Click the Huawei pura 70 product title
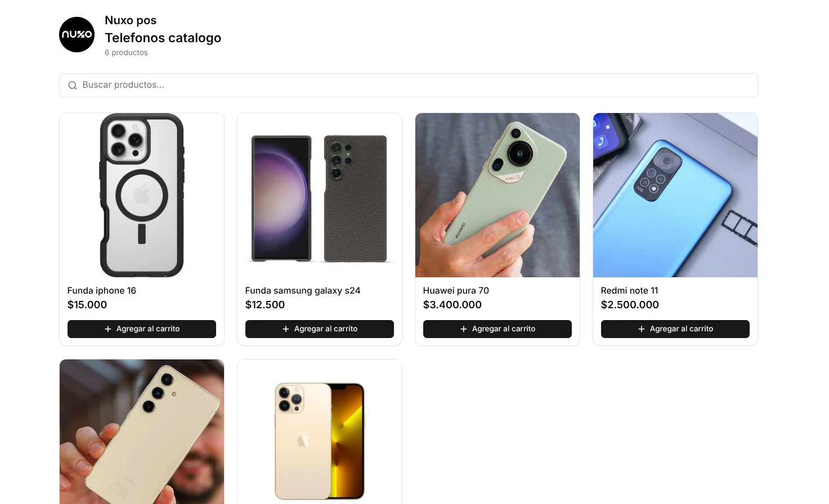The image size is (829, 504). pos(456,291)
